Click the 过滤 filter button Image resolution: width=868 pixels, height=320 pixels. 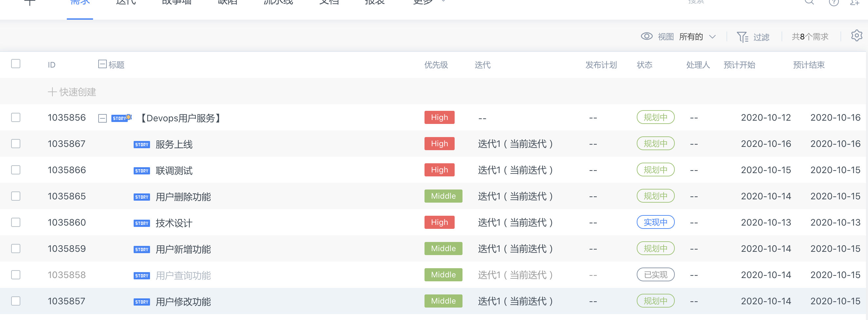pyautogui.click(x=753, y=37)
